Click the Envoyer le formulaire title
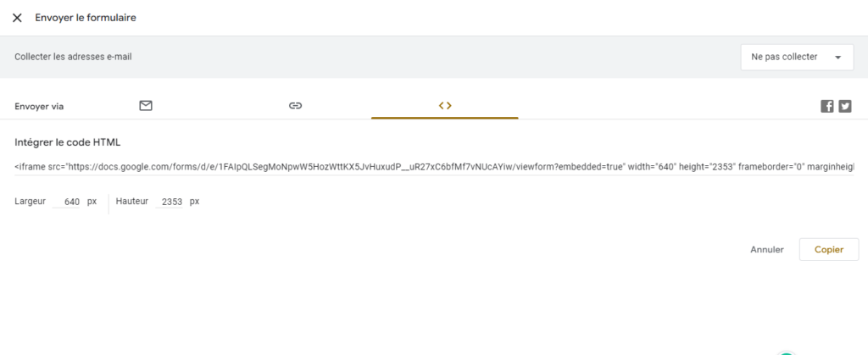Screen dimensions: 868x355 pos(86,18)
